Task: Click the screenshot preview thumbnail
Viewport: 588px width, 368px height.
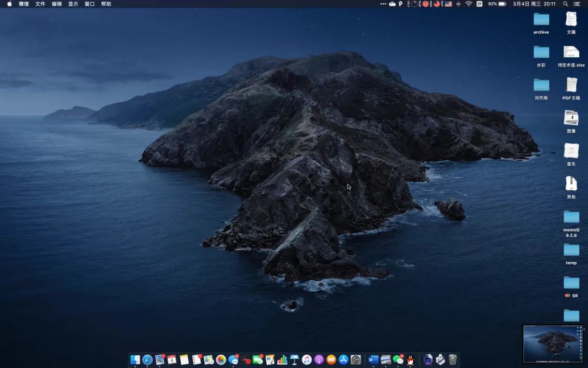Action: (x=552, y=343)
